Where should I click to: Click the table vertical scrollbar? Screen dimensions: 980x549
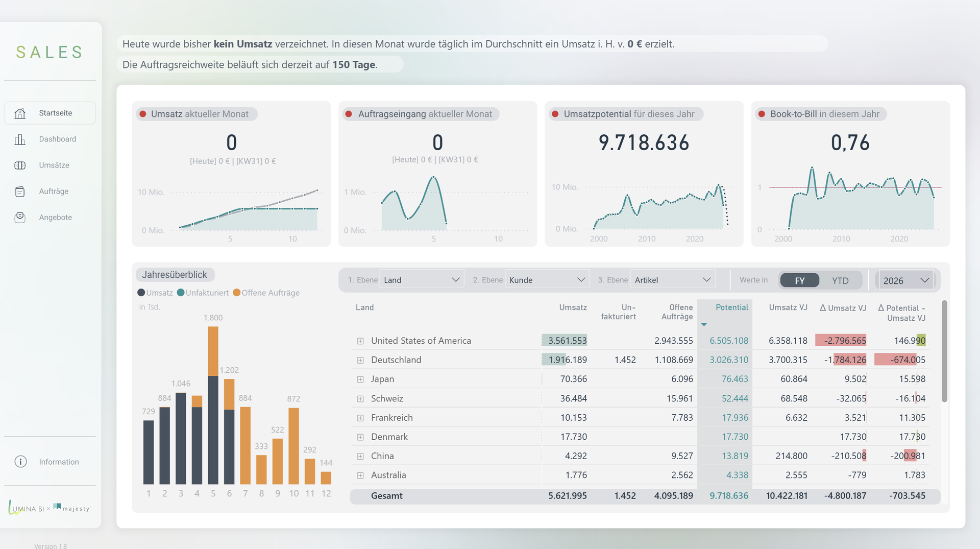(x=944, y=352)
